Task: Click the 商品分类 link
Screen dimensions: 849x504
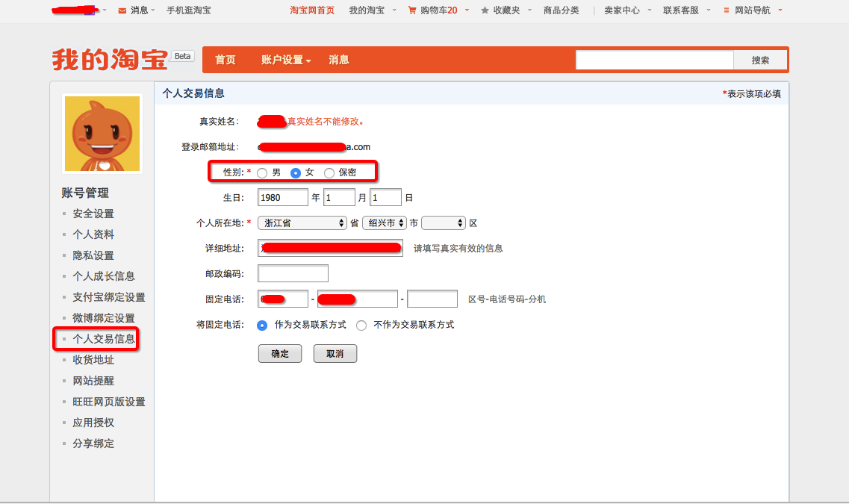Action: [561, 10]
